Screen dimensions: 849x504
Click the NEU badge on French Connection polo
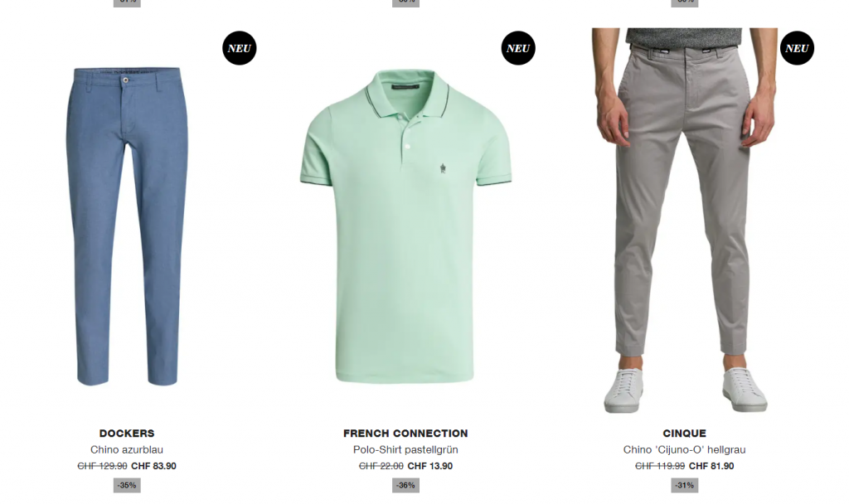coord(518,48)
